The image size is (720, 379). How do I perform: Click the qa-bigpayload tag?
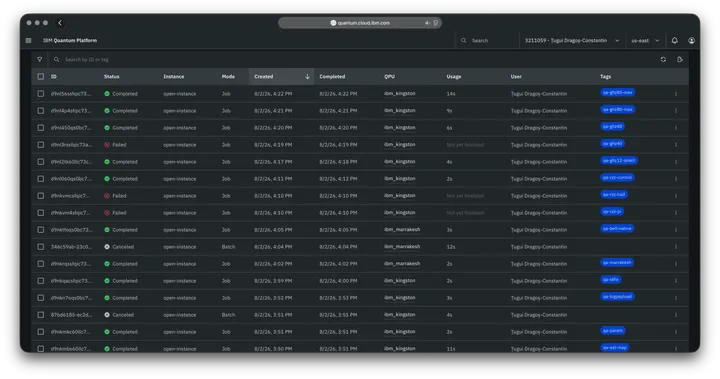618,296
